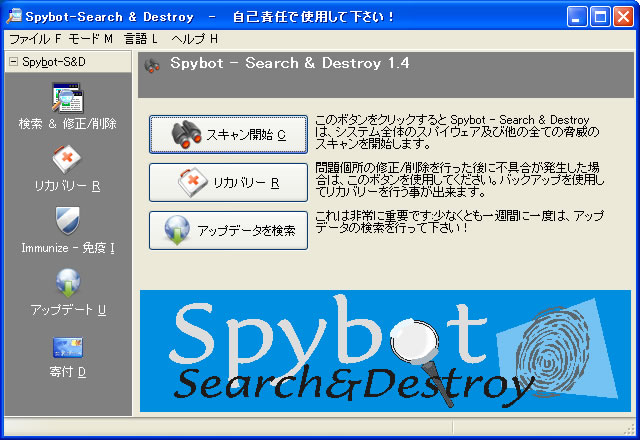Click the Spybot - Search & Destroy 1.4 heading
The height and width of the screenshot is (440, 640).
[x=290, y=63]
